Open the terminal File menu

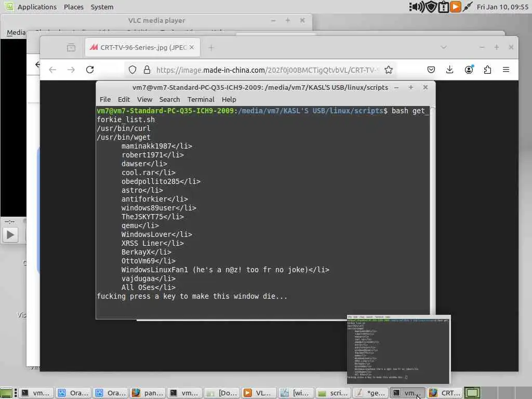105,99
